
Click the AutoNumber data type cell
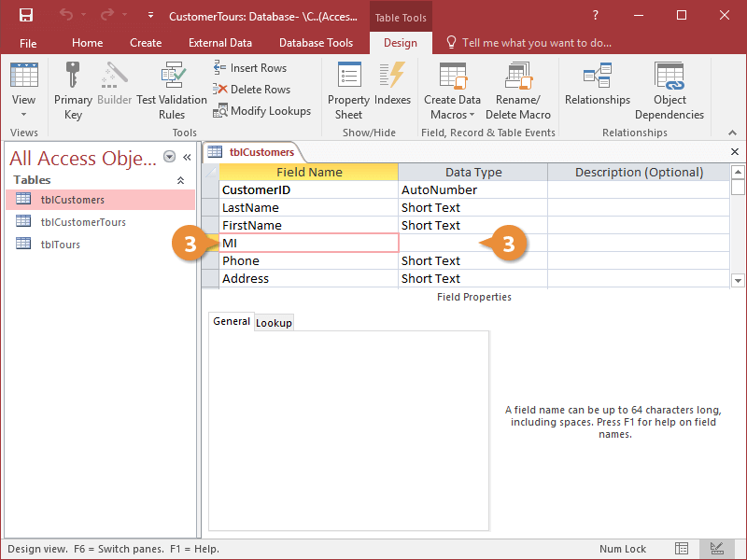tap(473, 189)
